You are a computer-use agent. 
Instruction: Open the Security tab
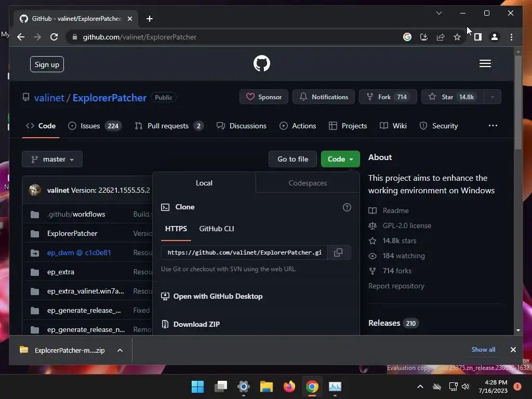click(x=438, y=126)
